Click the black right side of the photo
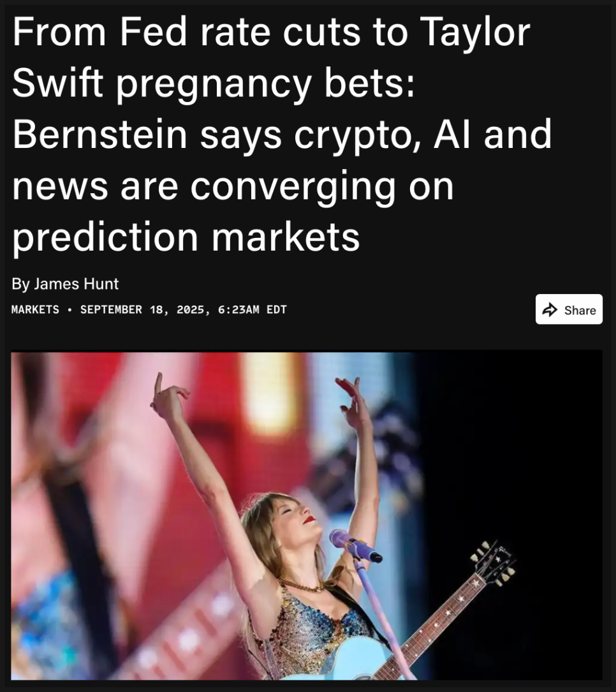 517,441
